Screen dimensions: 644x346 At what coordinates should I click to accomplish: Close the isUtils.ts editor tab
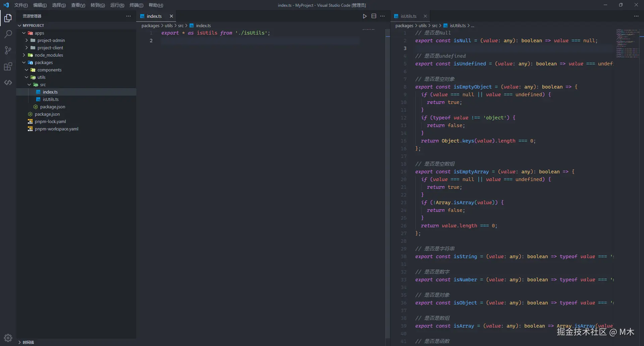425,16
